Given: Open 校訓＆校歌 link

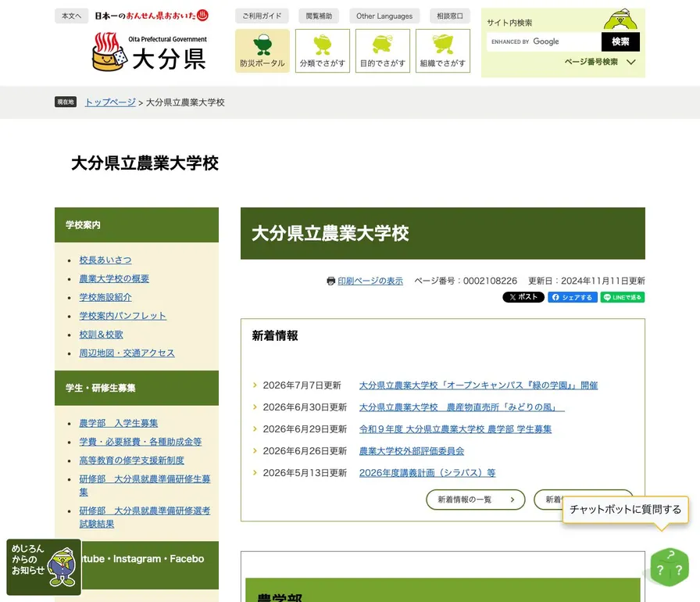Looking at the screenshot, I should pos(102,335).
